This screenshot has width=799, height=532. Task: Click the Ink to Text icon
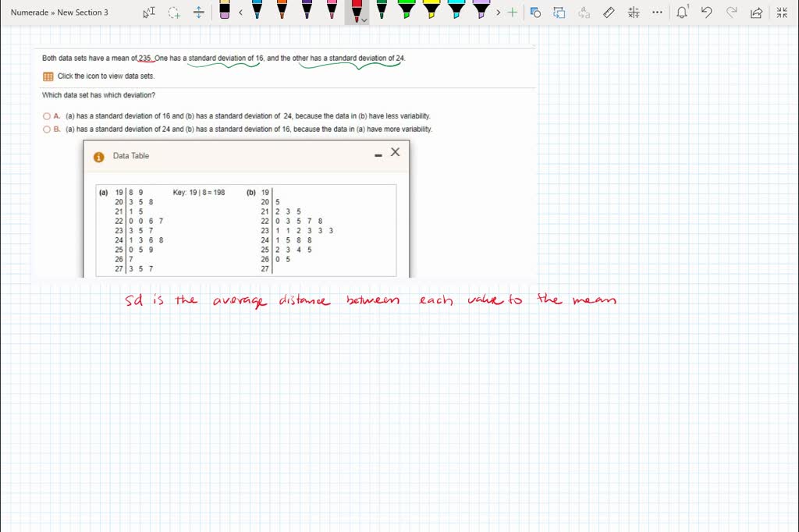pyautogui.click(x=584, y=12)
